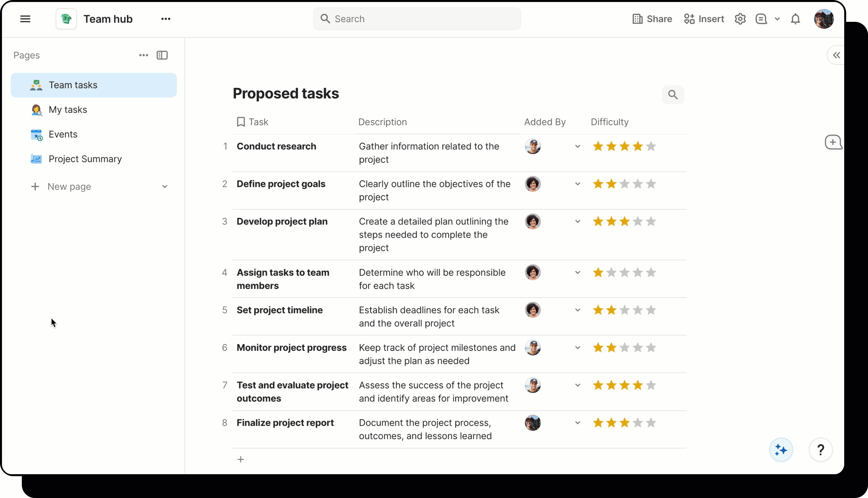Open the notifications bell
This screenshot has width=868, height=498.
coord(795,19)
